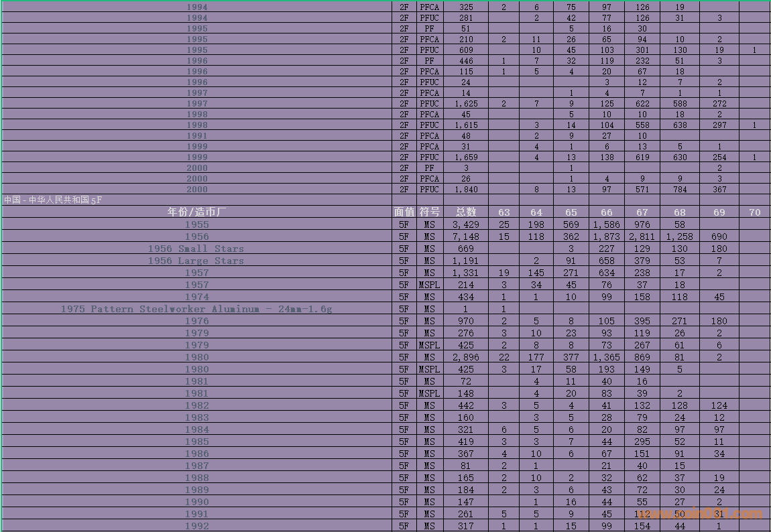771x532 pixels.
Task: Click the 1992 year cell
Action: pyautogui.click(x=196, y=526)
